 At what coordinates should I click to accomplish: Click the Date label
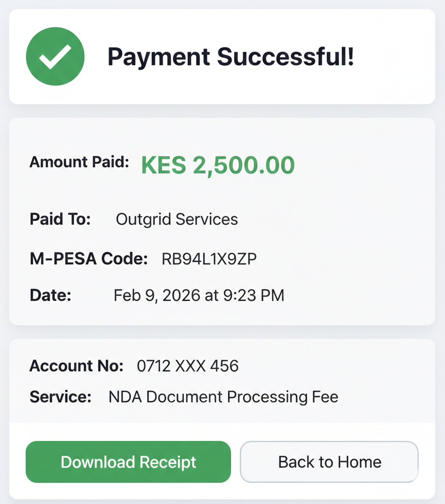[51, 295]
